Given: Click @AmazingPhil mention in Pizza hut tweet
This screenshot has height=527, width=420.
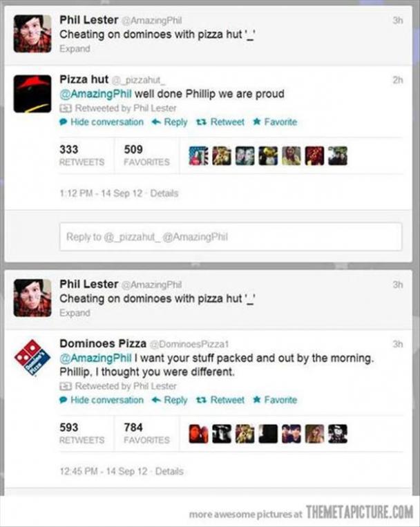Looking at the screenshot, I should click(95, 94).
